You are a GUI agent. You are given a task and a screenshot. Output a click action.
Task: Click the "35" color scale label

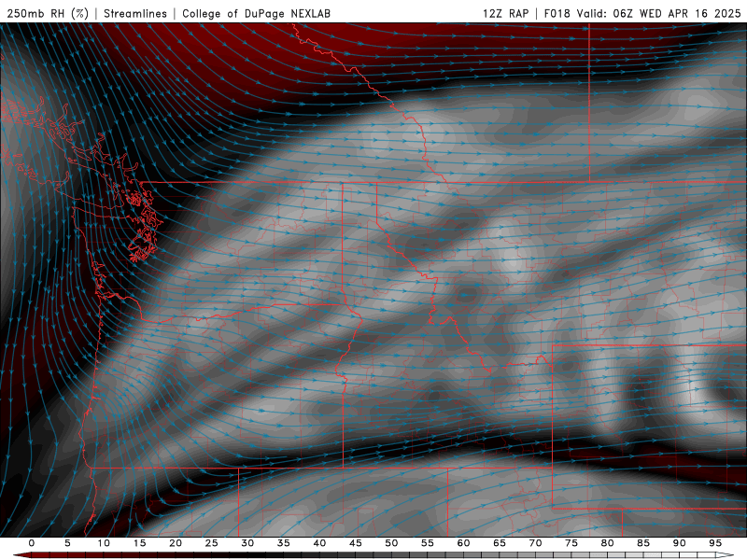(x=284, y=543)
